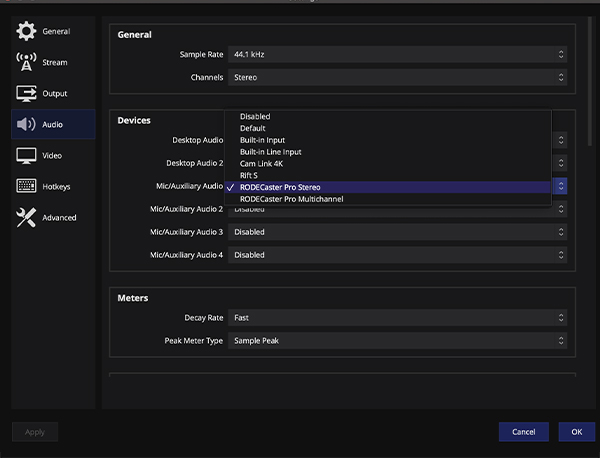Image resolution: width=600 pixels, height=458 pixels.
Task: Expand Desktop Audio 2 dropdown arrows
Action: click(561, 163)
